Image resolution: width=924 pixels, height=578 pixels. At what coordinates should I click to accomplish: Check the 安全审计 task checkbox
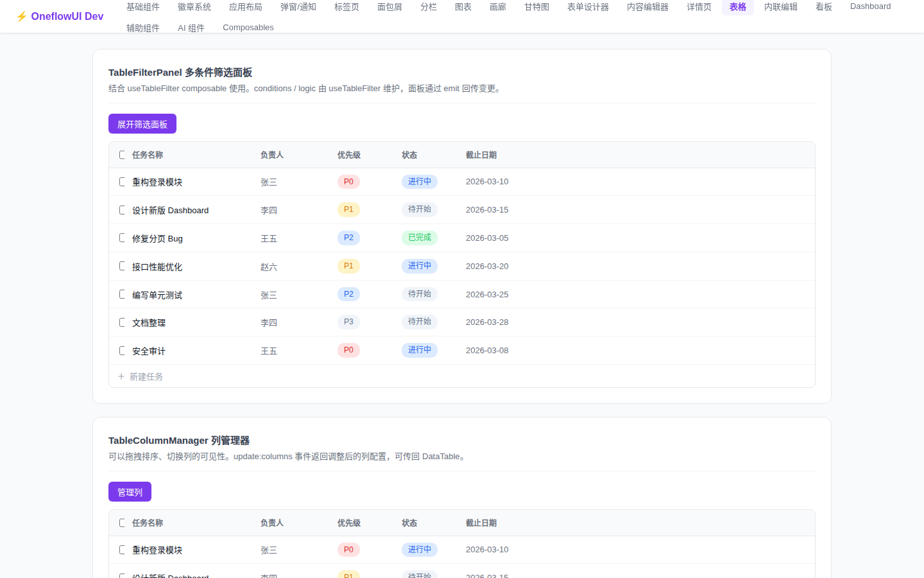click(122, 351)
